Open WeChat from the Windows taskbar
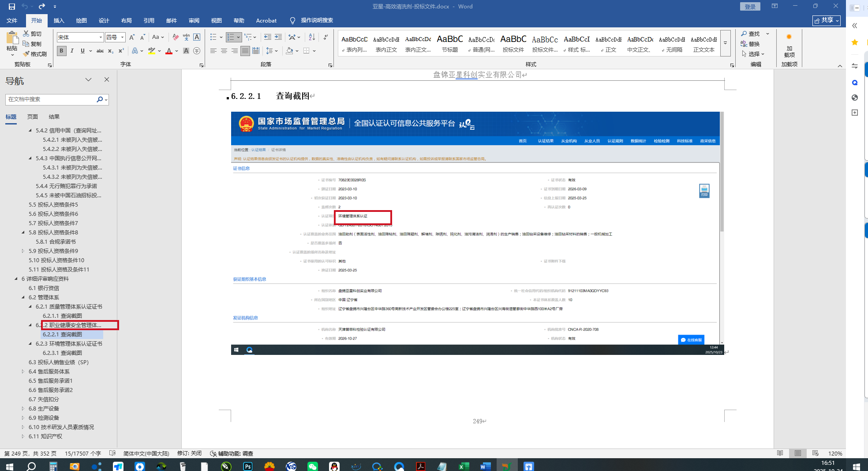 pyautogui.click(x=313, y=466)
